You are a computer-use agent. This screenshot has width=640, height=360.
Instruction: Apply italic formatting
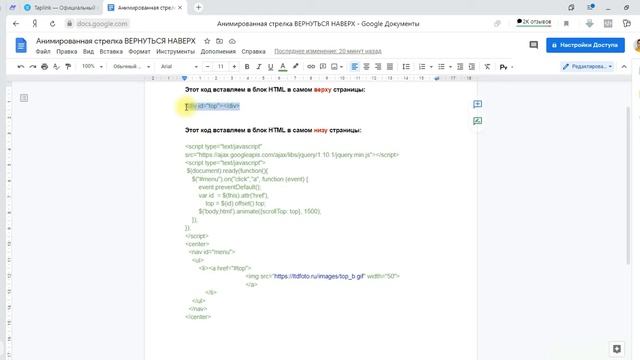point(258,67)
